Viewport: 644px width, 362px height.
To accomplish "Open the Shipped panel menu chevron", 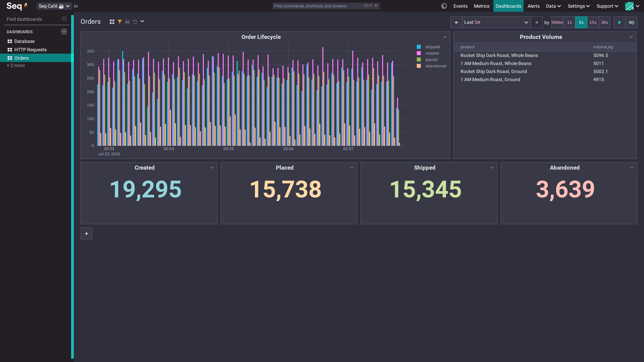I will pyautogui.click(x=492, y=168).
